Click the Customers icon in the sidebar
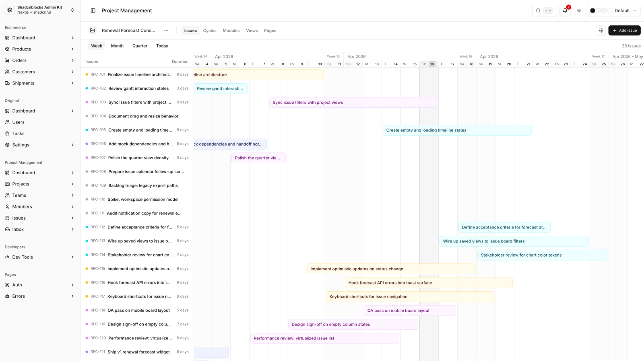 [7, 72]
